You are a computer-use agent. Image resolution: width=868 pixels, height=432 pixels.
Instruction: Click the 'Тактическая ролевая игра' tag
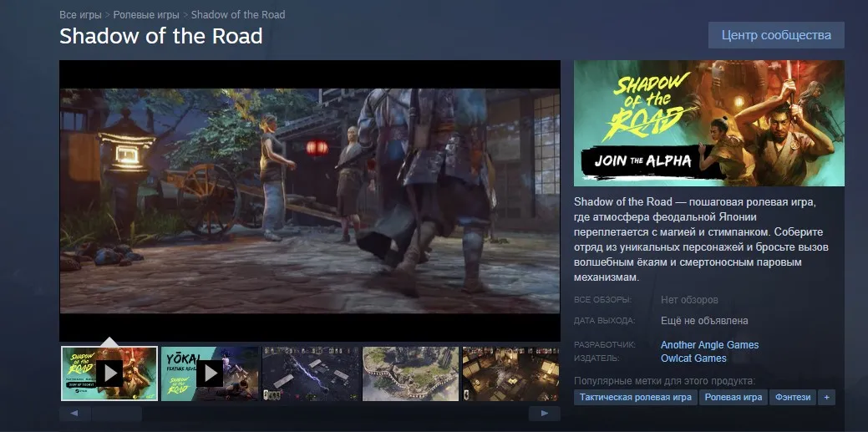[636, 397]
